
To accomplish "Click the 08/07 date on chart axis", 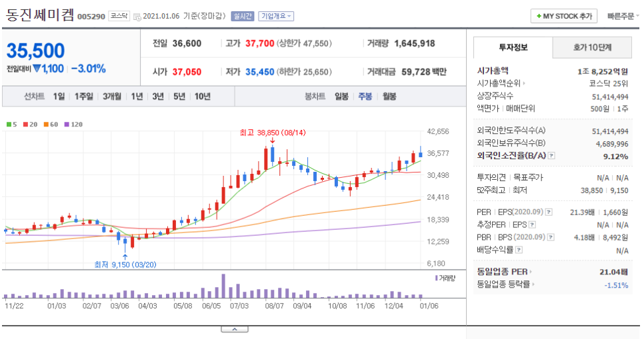I will click(x=274, y=306).
